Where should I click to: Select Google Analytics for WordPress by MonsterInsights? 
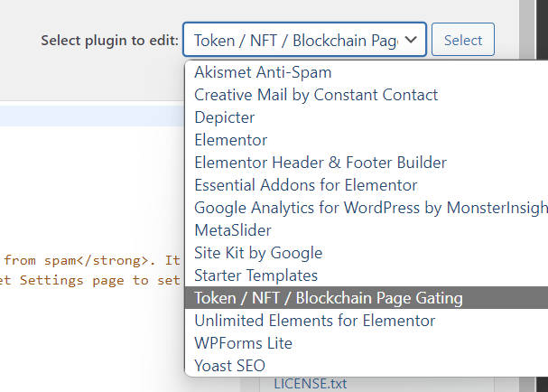point(367,208)
